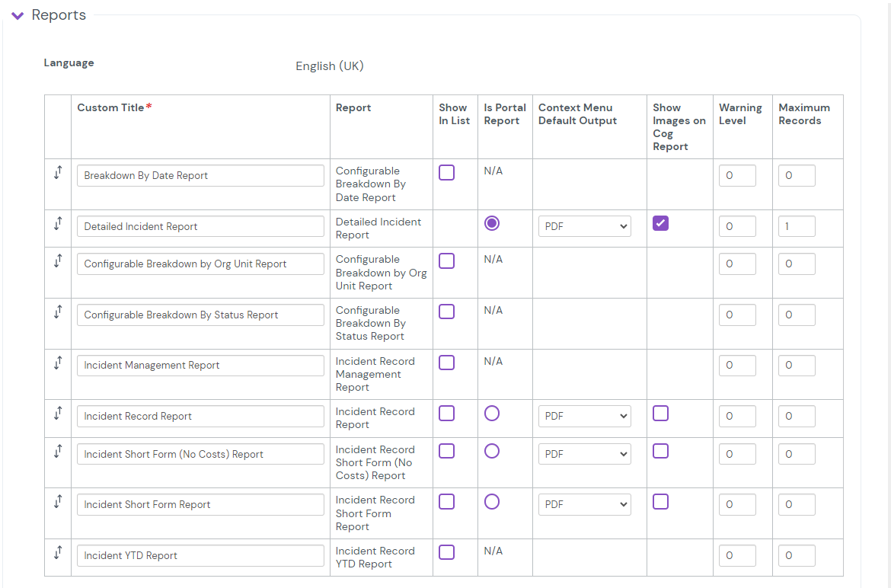Click Maximum Records field for Detailed Incident Report
Image resolution: width=891 pixels, height=588 pixels.
click(796, 226)
